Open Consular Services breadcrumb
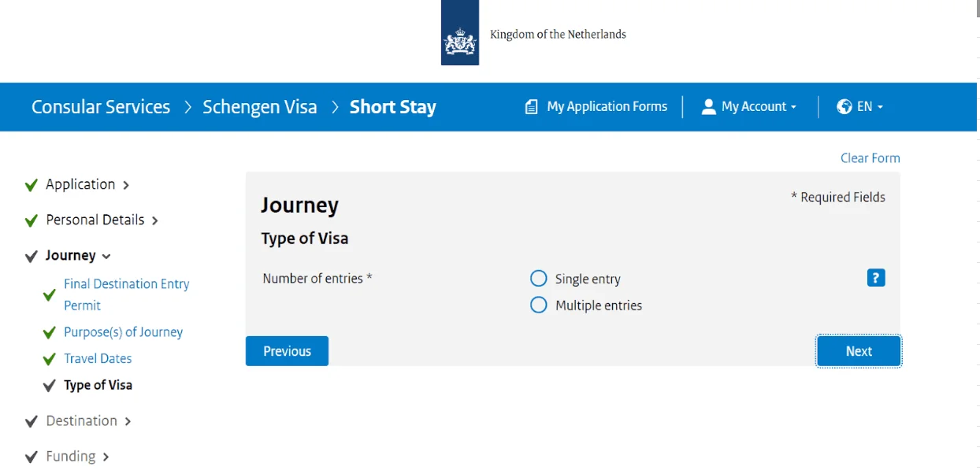 (x=101, y=107)
